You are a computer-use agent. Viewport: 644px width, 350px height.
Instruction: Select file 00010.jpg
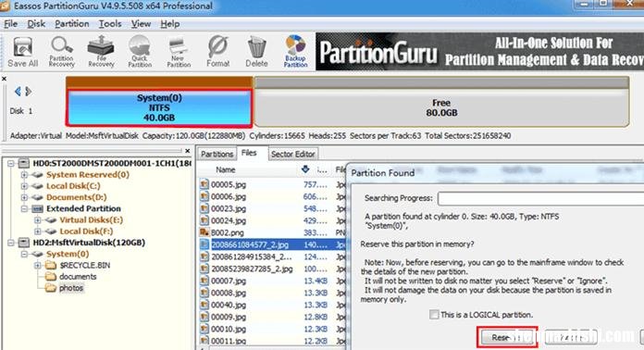tap(229, 329)
